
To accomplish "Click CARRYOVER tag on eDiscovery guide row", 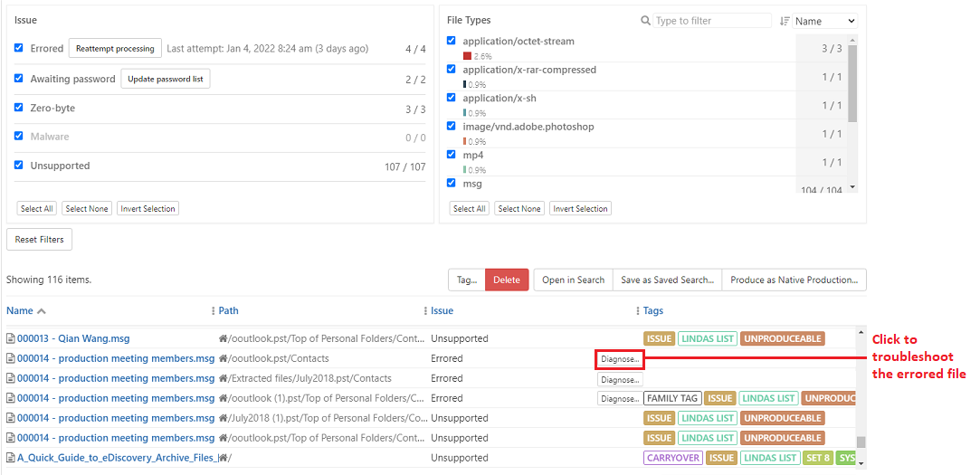I will [x=673, y=458].
